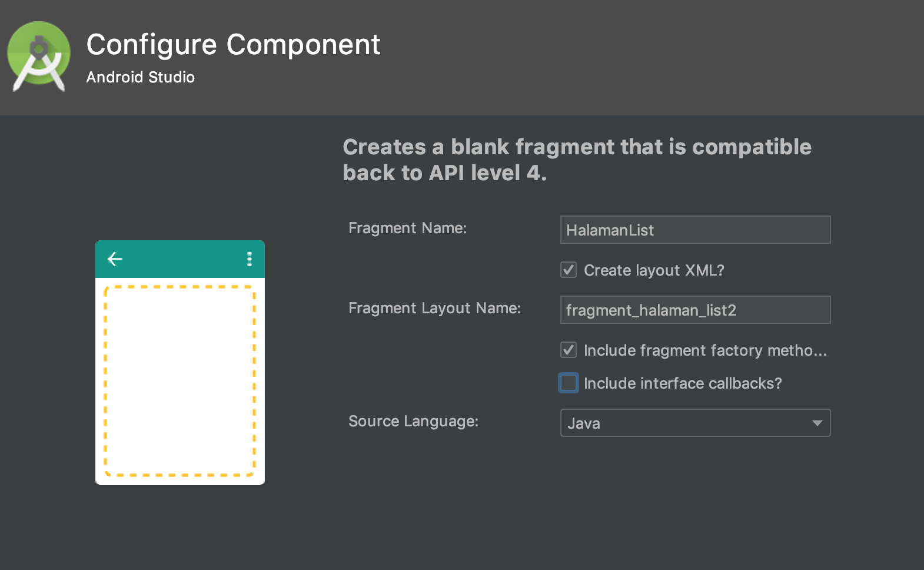Click the Source Language dropdown arrow

point(817,423)
